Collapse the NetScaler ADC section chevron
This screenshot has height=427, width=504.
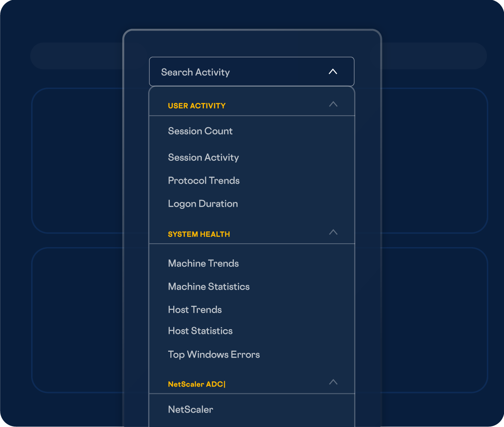(x=333, y=382)
